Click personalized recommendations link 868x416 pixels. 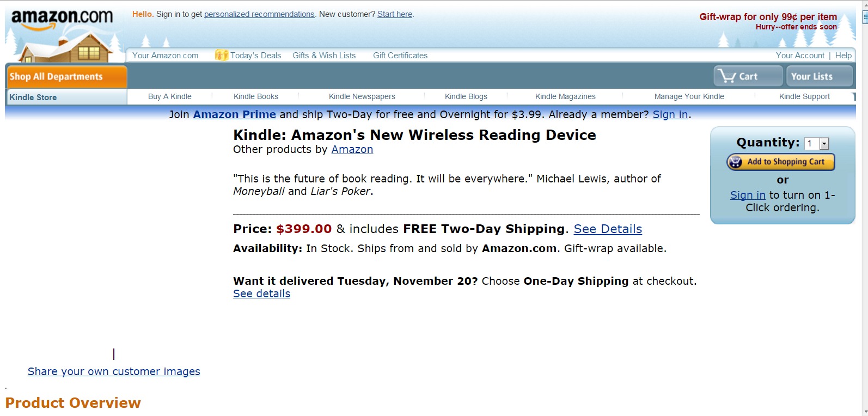(259, 14)
